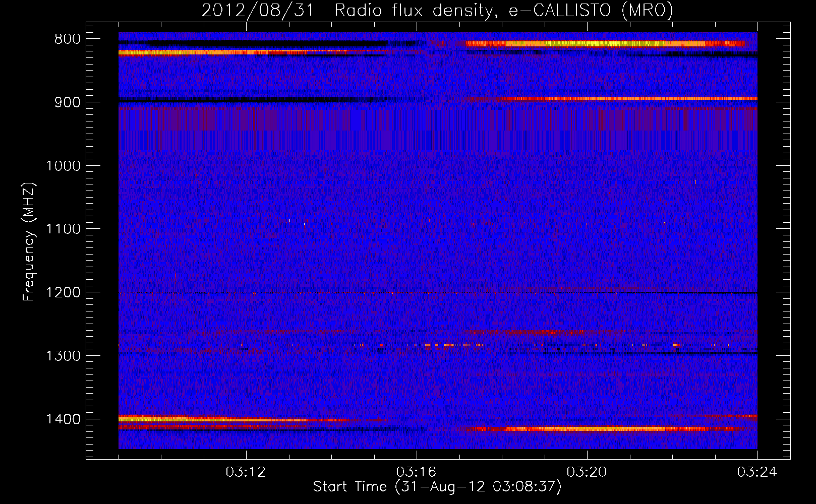Image resolution: width=816 pixels, height=504 pixels.
Task: Click the 1000 frequency tick label
Action: click(63, 166)
